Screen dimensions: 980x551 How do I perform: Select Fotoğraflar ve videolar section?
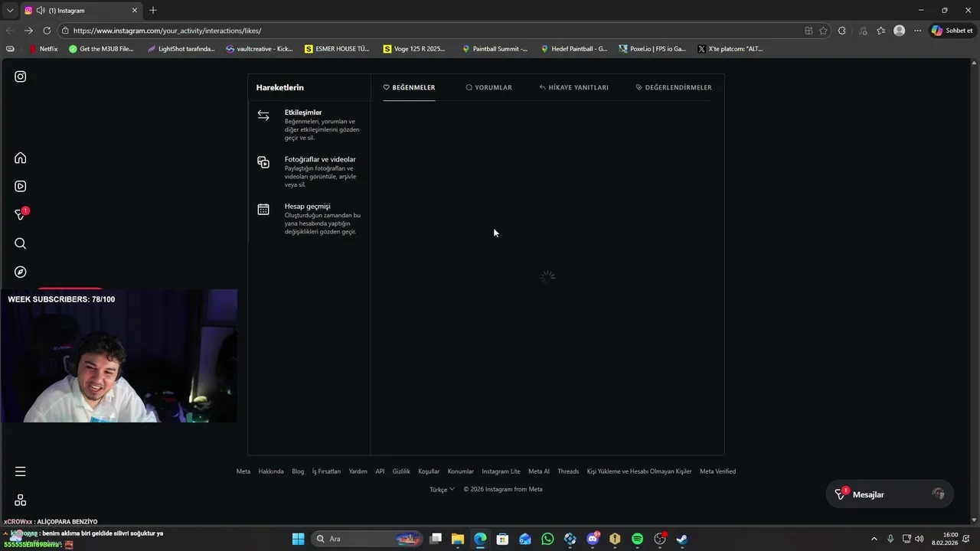tap(309, 171)
